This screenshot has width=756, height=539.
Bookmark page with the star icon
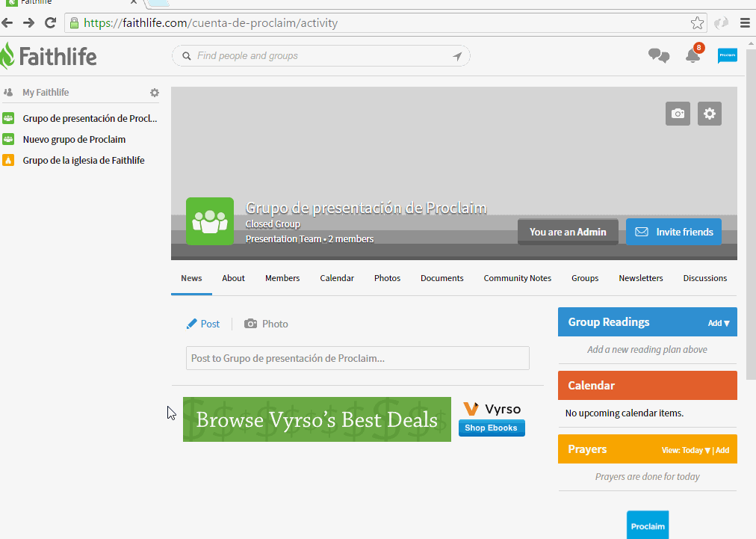click(x=697, y=22)
